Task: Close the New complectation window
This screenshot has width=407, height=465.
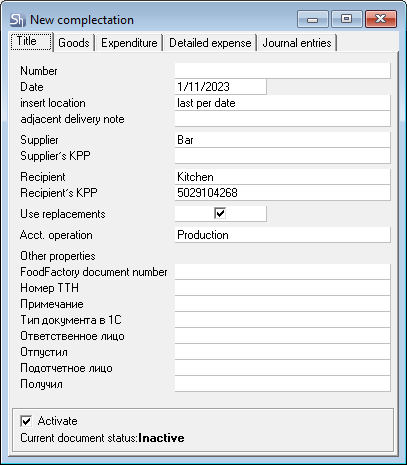Action: coord(381,19)
